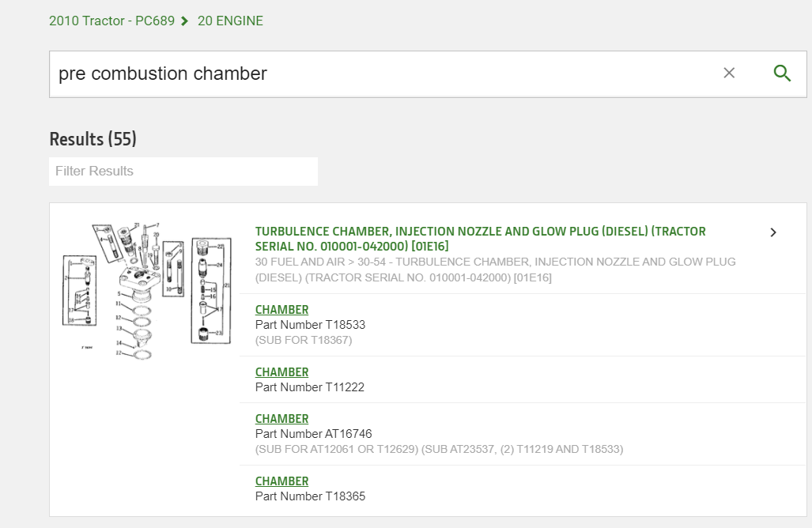Screen dimensions: 812x528
Task: Open the TURBULENCE CHAMBER, INJECTION NOZZLE result title
Action: point(480,239)
